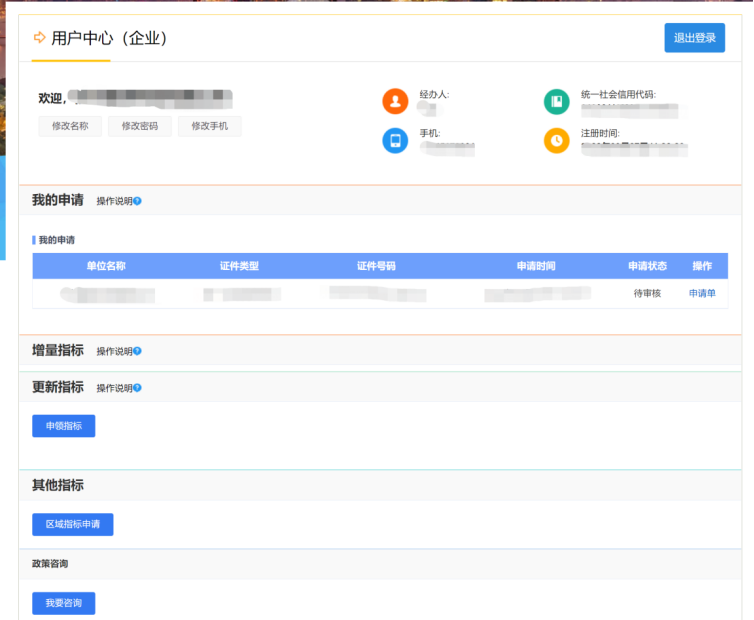Click the 申请时间 column header
This screenshot has height=620, width=754.
coord(535,266)
